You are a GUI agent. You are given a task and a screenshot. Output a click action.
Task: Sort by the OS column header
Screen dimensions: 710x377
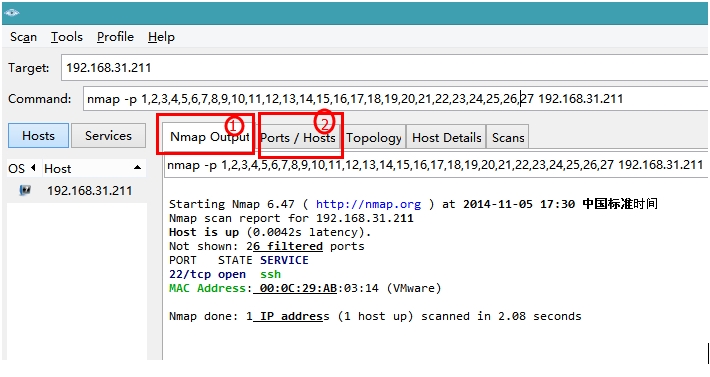coord(22,168)
